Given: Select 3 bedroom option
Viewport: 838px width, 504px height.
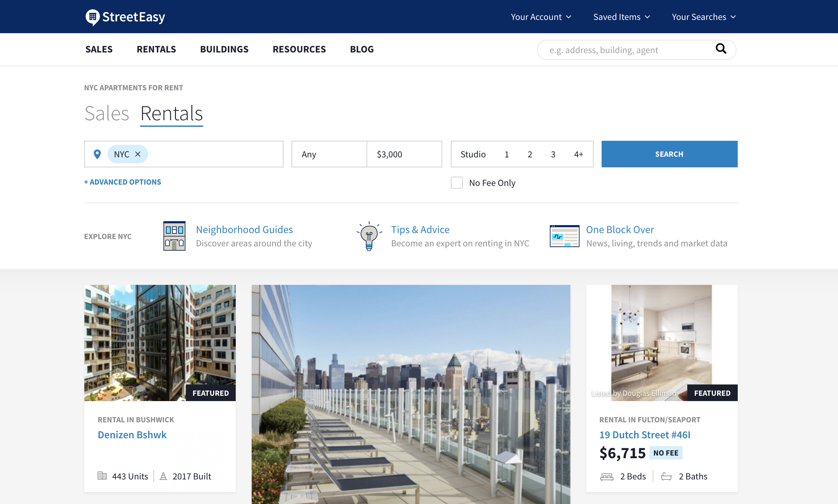Looking at the screenshot, I should [x=553, y=154].
